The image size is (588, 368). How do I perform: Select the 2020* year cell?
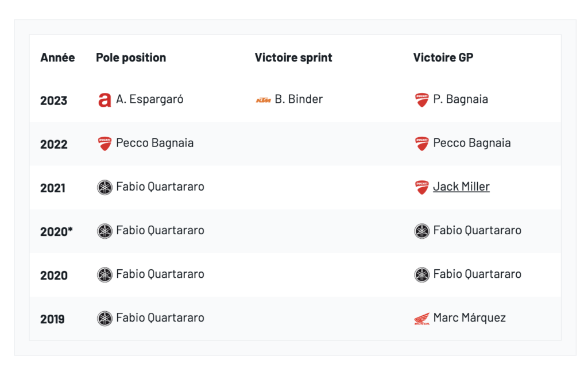(56, 232)
